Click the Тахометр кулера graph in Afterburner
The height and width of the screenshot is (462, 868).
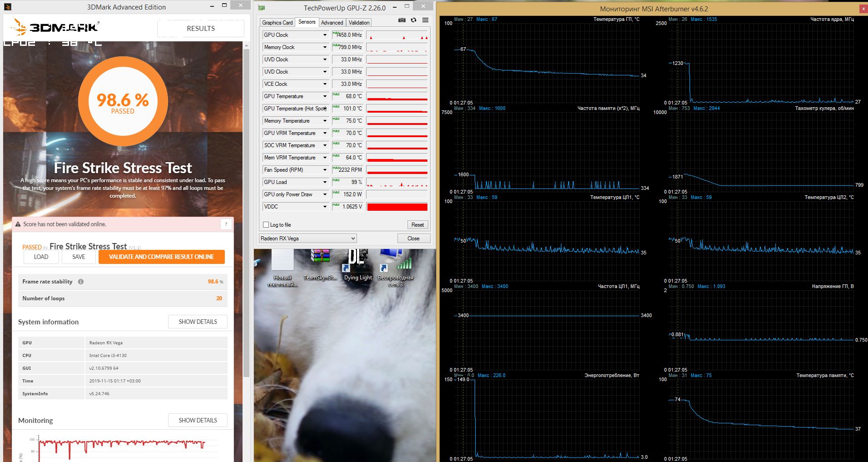[761, 152]
